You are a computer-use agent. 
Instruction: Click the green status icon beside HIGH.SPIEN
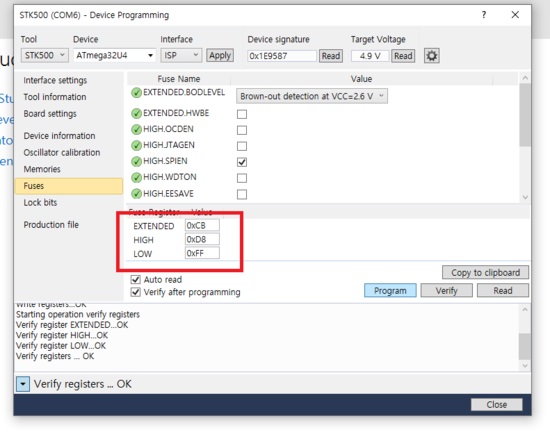point(136,161)
